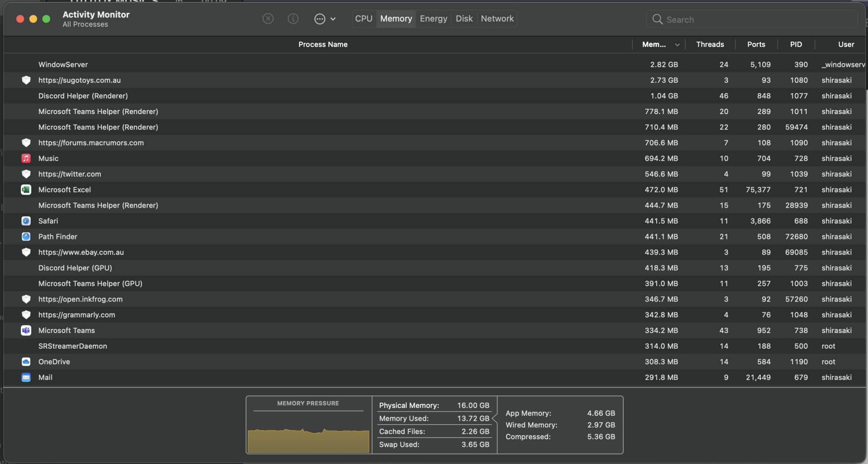Viewport: 868px width, 464px height.
Task: Click the Microsoft Excel icon
Action: [x=26, y=190]
